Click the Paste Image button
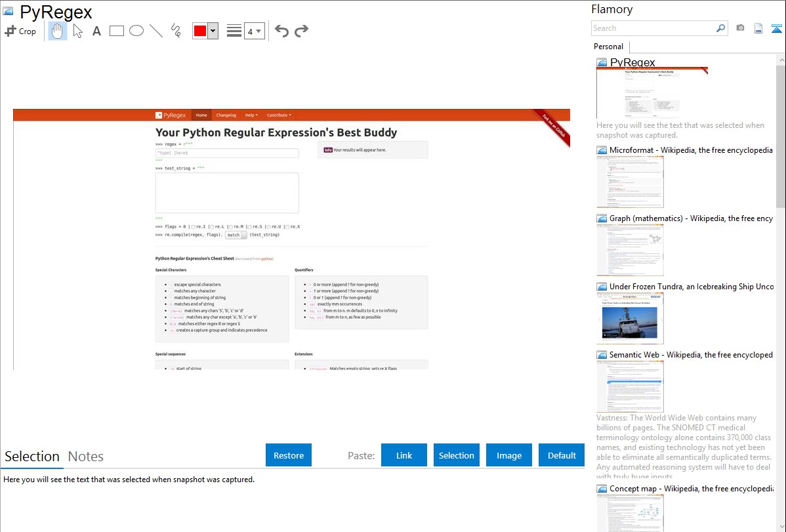This screenshot has height=532, width=786. [x=508, y=455]
